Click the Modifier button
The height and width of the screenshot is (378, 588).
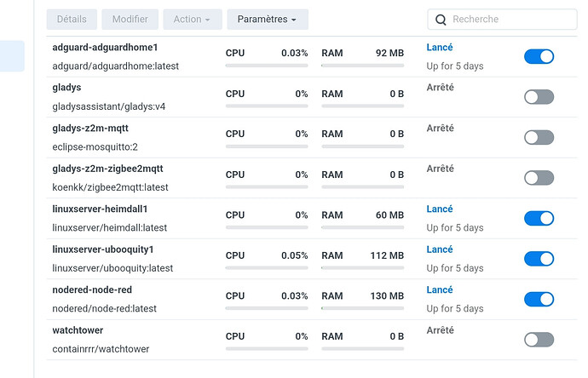click(x=130, y=20)
